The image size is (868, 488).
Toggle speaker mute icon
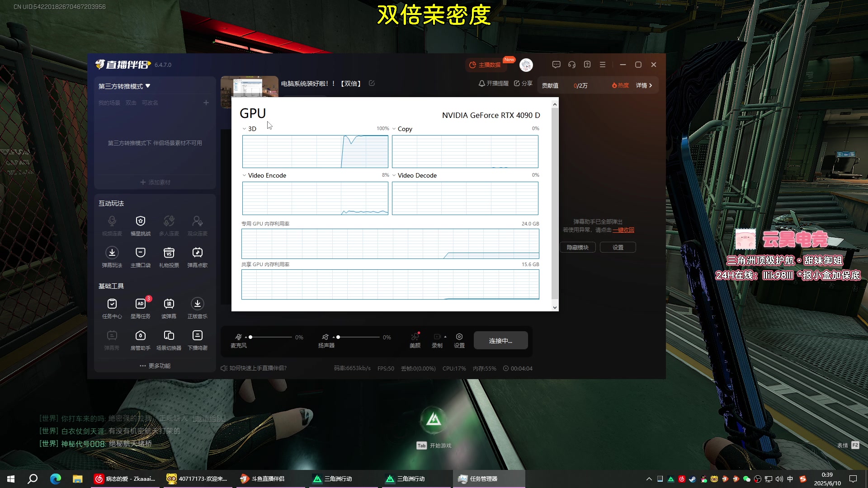[x=325, y=337]
